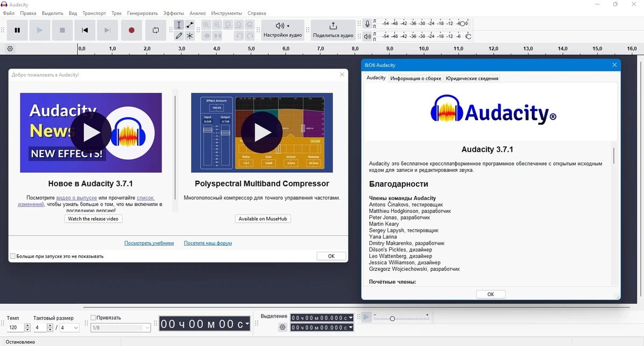Start playback with the Play button
Image resolution: width=644 pixels, height=346 pixels.
(x=40, y=31)
